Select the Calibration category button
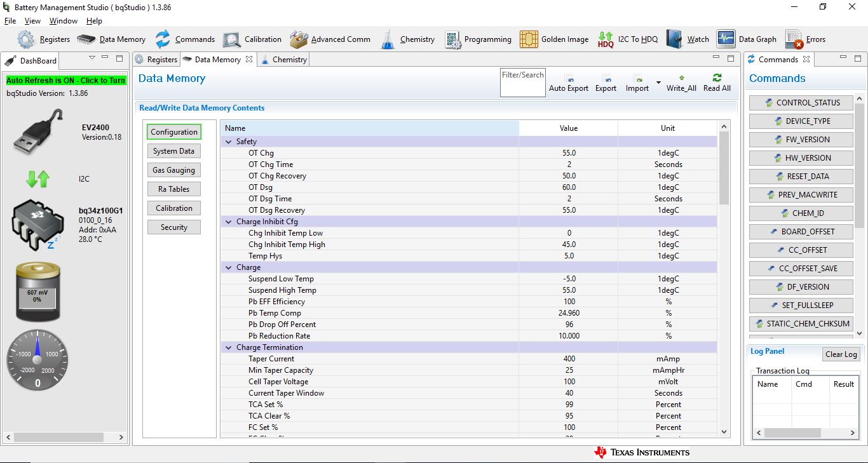The height and width of the screenshot is (463, 868). pyautogui.click(x=174, y=208)
